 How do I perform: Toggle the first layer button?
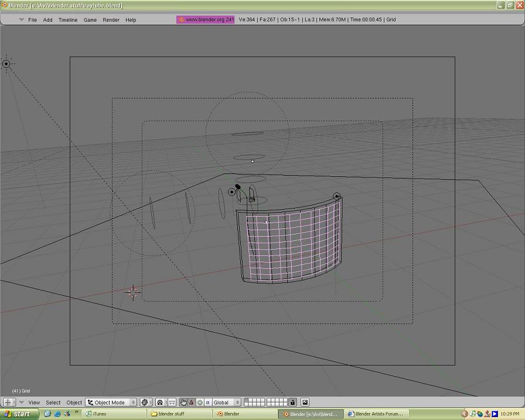(x=246, y=400)
